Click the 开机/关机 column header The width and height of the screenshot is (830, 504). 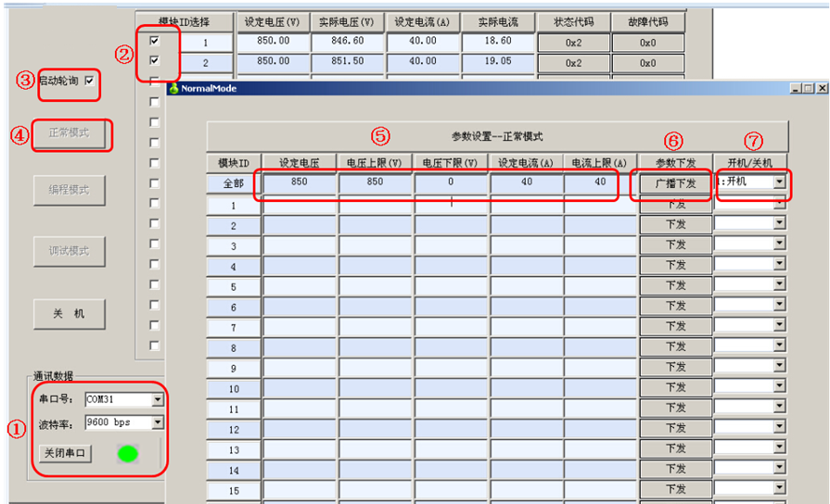(750, 163)
